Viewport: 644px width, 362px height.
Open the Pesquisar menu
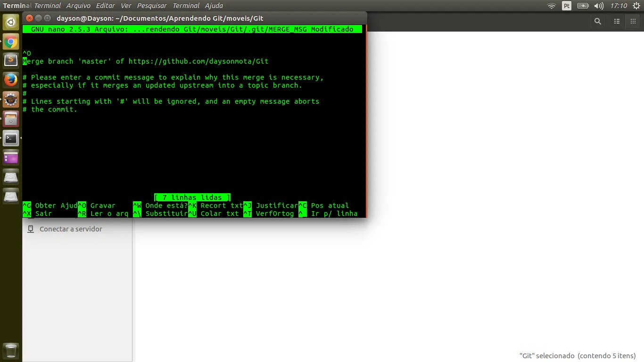click(152, 6)
